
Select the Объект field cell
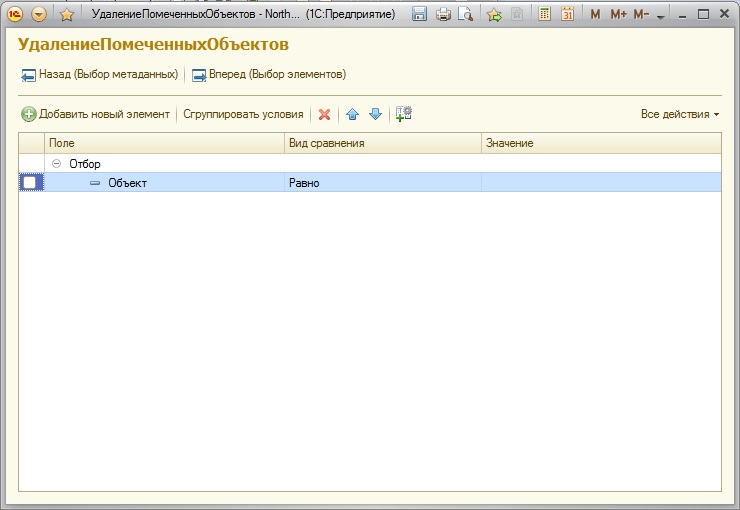click(x=164, y=183)
